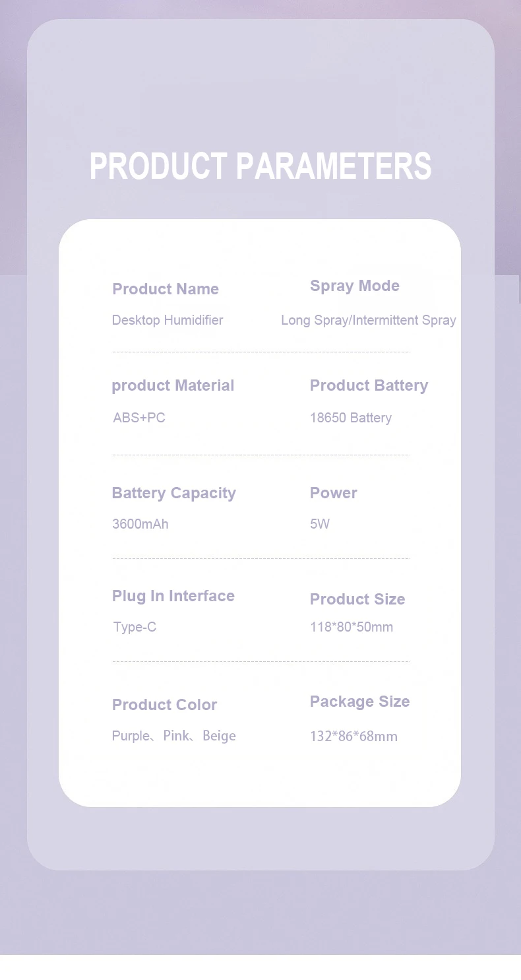Select the Plug In Interface label

(x=173, y=596)
